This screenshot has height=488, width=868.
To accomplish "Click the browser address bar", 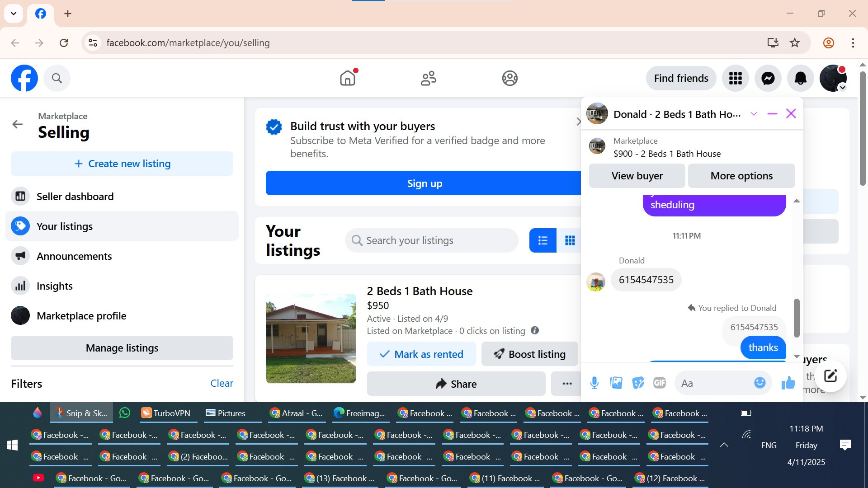I will click(x=425, y=43).
